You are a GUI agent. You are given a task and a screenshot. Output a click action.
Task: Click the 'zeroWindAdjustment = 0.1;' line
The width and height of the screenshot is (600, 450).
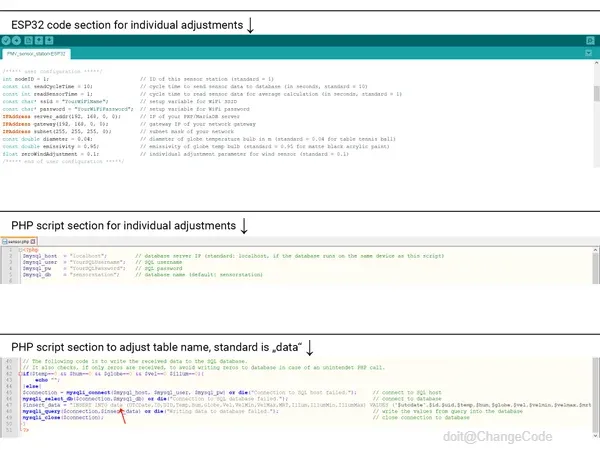tap(51, 154)
